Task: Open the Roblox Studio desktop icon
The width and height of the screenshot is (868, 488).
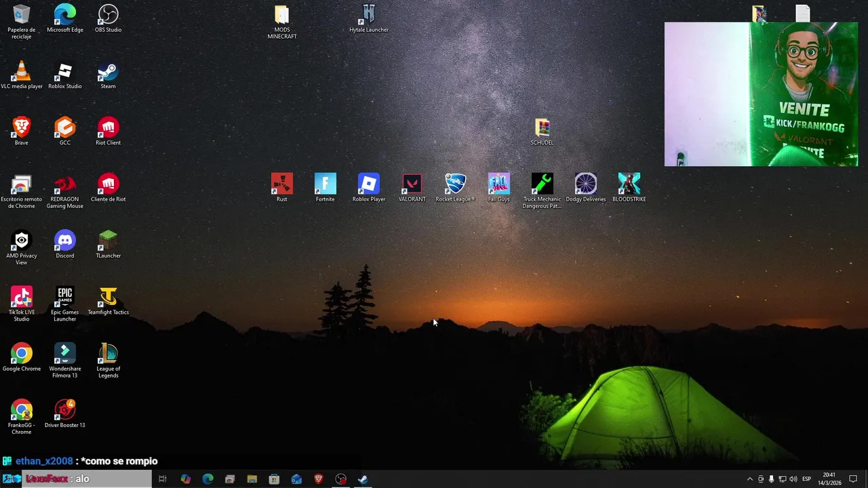Action: pyautogui.click(x=65, y=75)
